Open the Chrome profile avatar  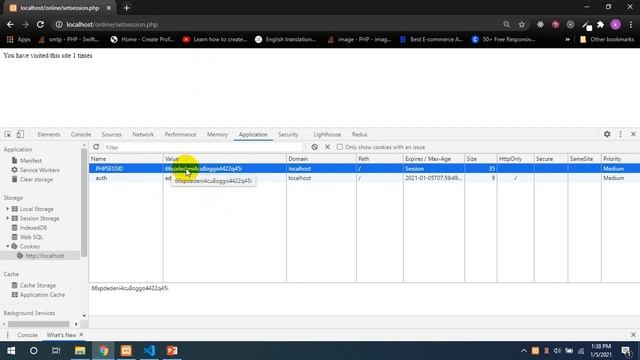pos(616,24)
